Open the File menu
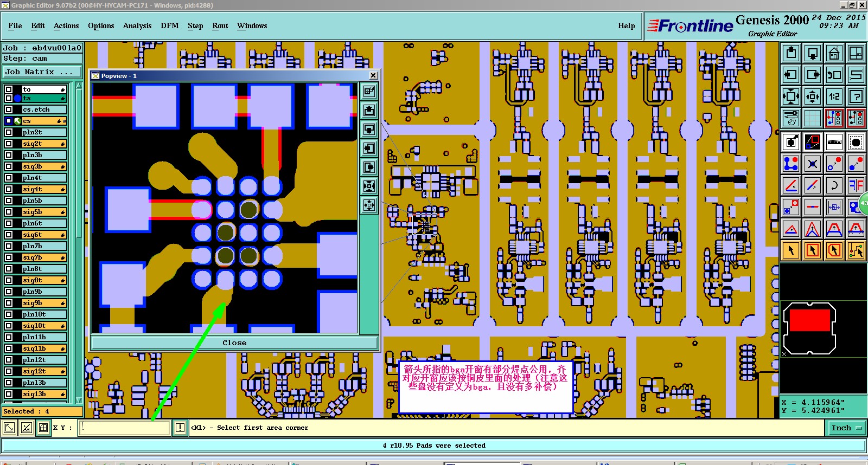 (15, 25)
